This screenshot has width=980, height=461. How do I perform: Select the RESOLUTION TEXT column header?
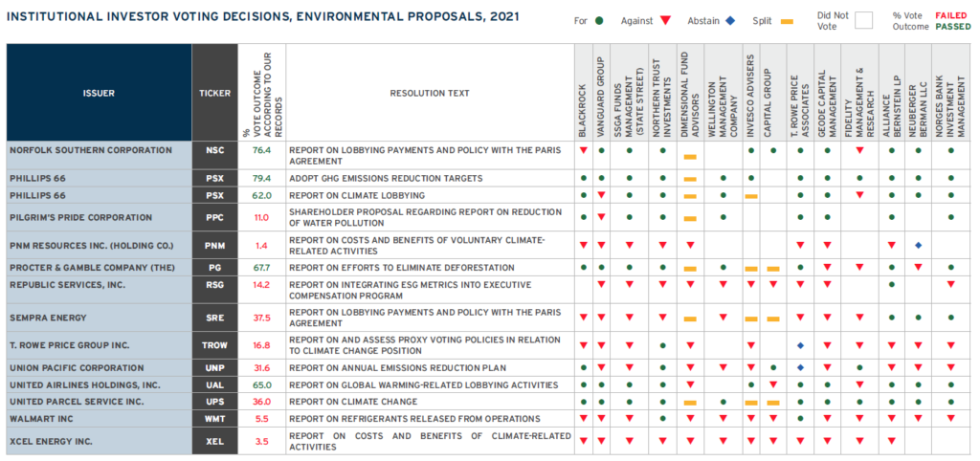pyautogui.click(x=430, y=93)
